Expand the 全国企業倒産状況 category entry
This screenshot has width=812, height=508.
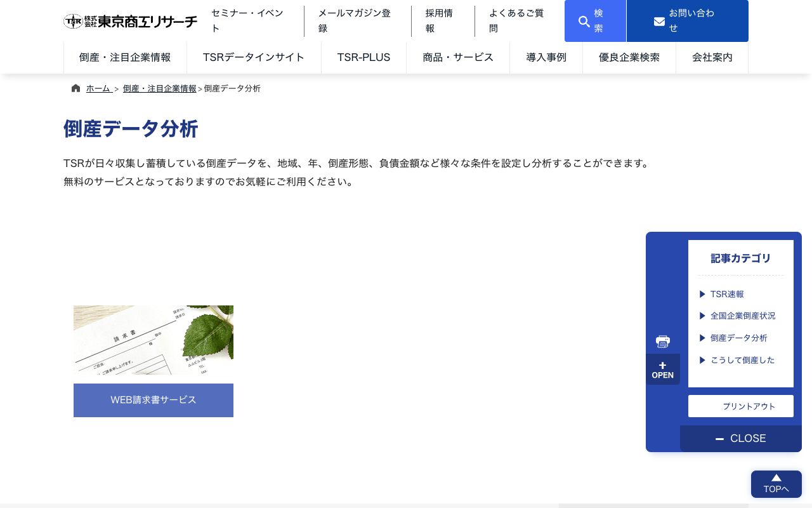743,316
